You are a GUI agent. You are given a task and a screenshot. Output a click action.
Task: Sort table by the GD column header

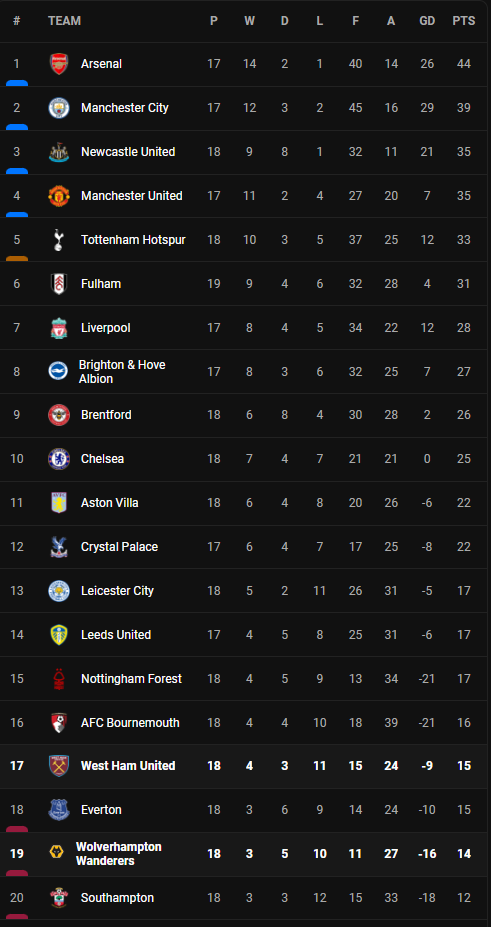click(x=427, y=21)
